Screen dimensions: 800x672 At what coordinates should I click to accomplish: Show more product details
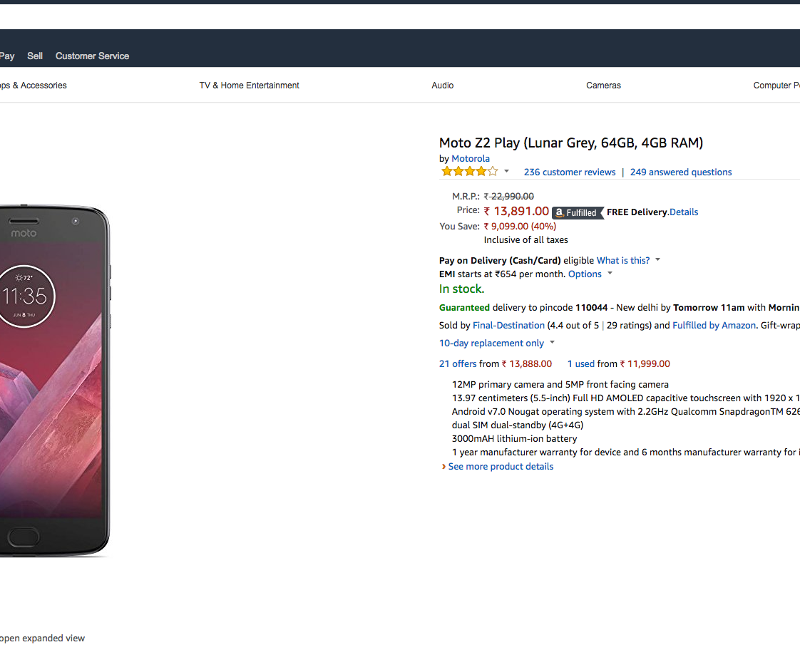point(500,467)
